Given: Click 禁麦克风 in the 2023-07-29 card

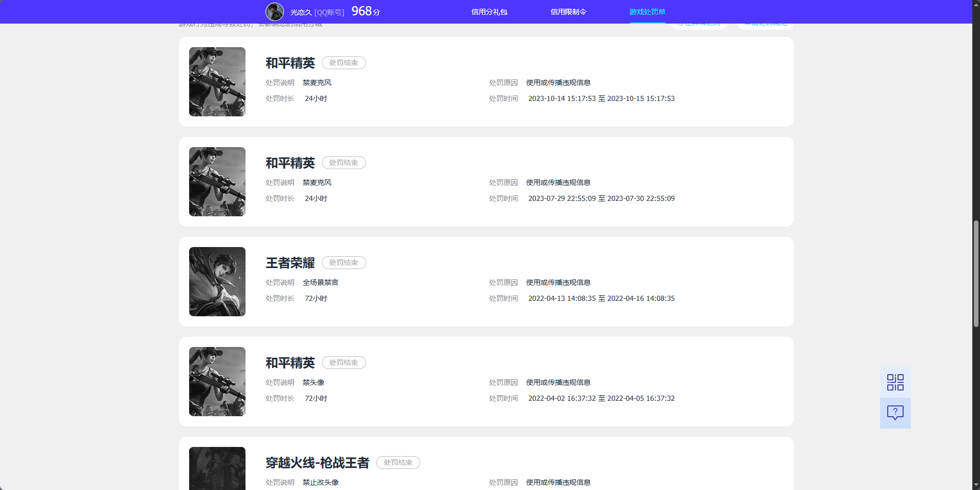Looking at the screenshot, I should 317,182.
